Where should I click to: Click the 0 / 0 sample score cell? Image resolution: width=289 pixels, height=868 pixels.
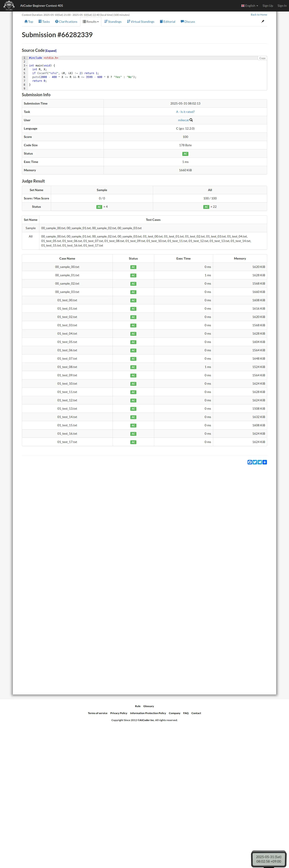pos(102,199)
